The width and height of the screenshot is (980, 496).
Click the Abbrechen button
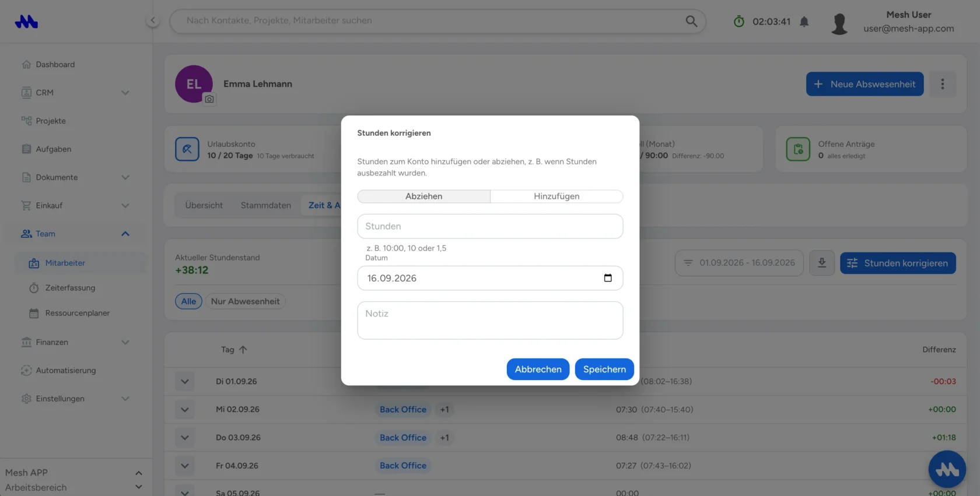(538, 369)
